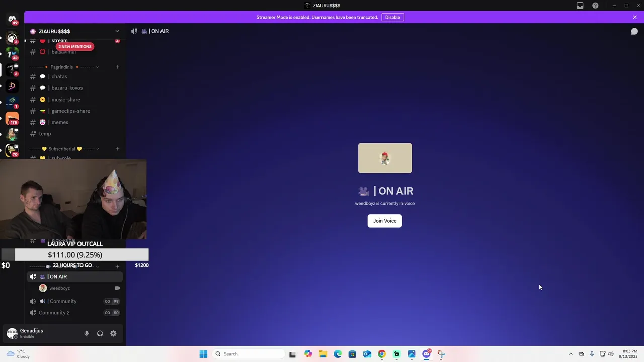The image size is (644, 362).
Task: Open Windows Start menu
Action: [203, 354]
